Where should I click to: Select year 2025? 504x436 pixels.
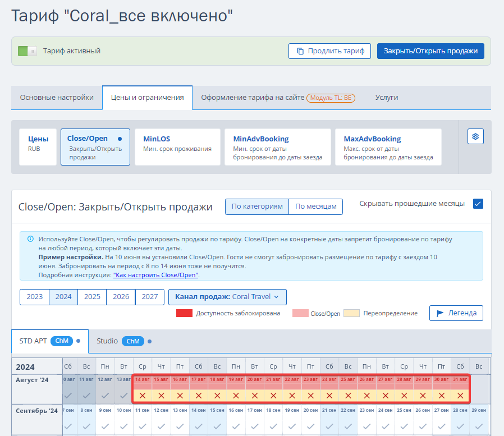coord(92,297)
